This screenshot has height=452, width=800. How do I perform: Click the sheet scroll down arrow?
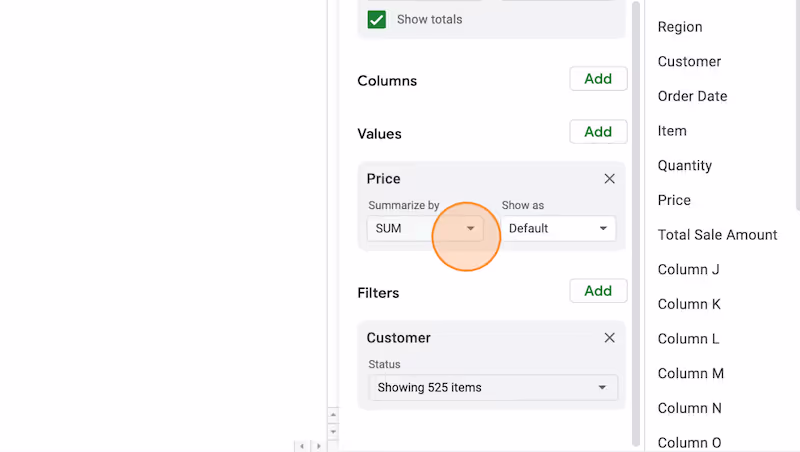tap(333, 432)
